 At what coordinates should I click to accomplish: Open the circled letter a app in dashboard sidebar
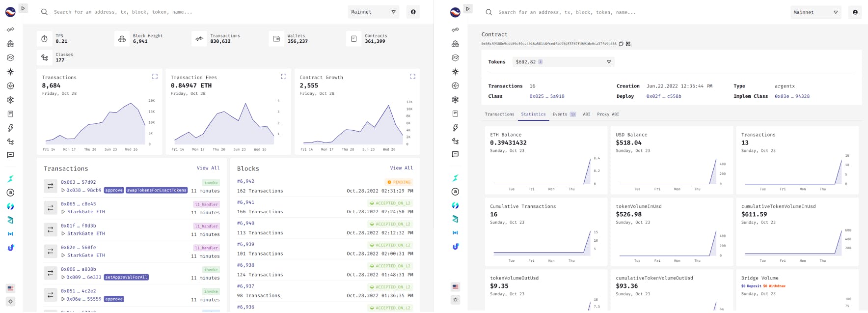10,193
